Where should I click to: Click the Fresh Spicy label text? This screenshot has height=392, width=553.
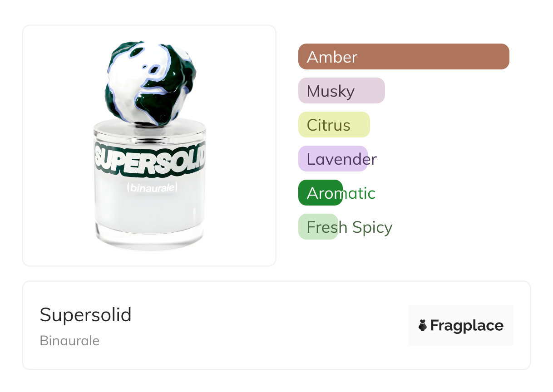click(350, 227)
